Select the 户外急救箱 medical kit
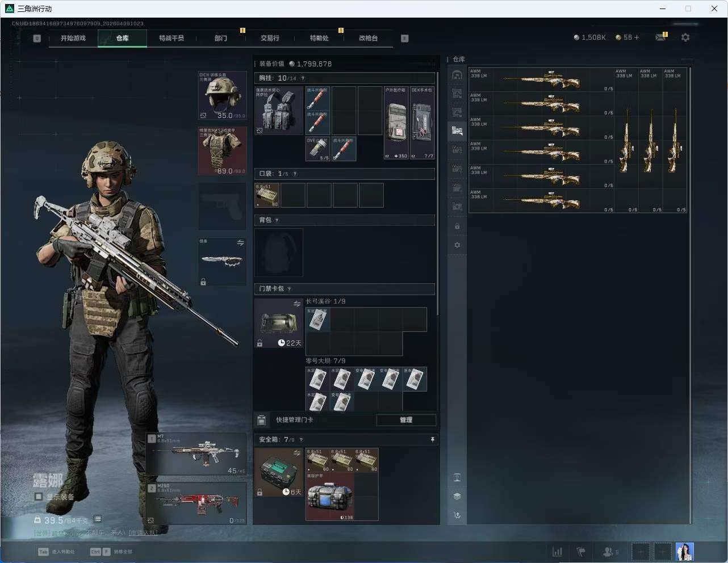The image size is (728, 563). (x=396, y=123)
